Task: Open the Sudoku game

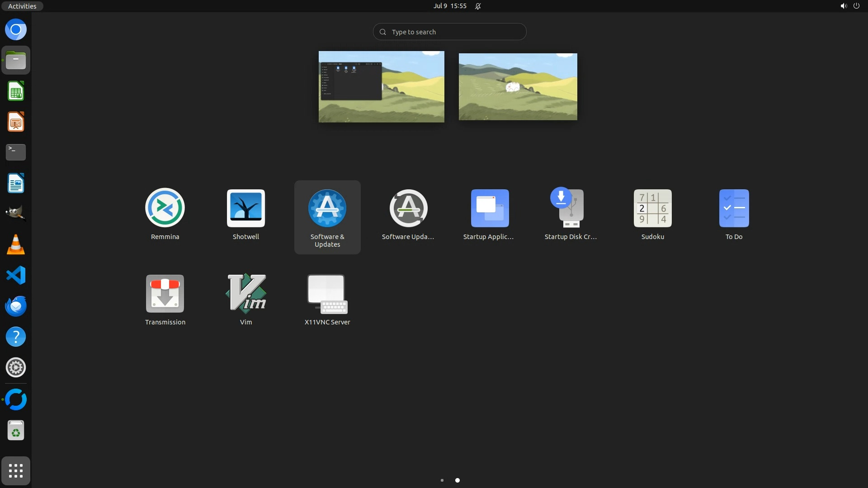Action: [x=652, y=208]
